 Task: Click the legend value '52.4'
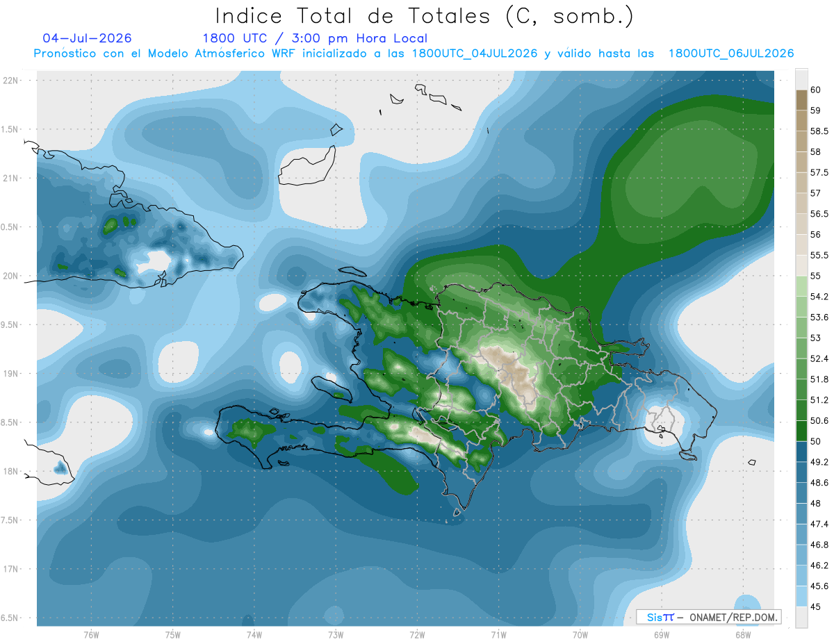[819, 359]
